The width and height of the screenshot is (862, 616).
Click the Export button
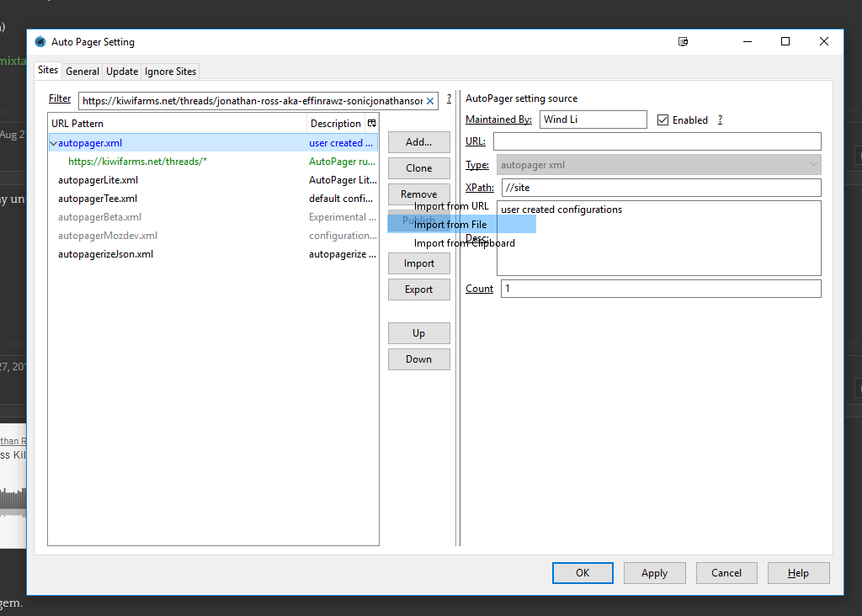419,289
